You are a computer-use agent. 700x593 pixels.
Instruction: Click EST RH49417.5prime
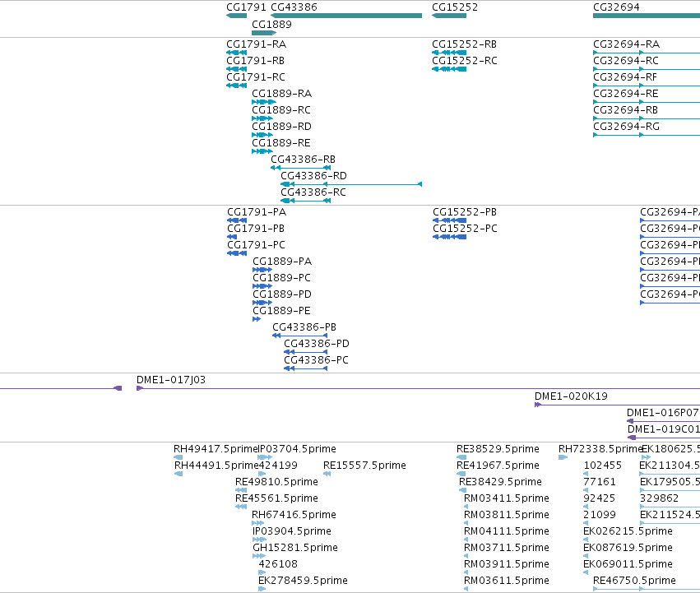coord(216,449)
